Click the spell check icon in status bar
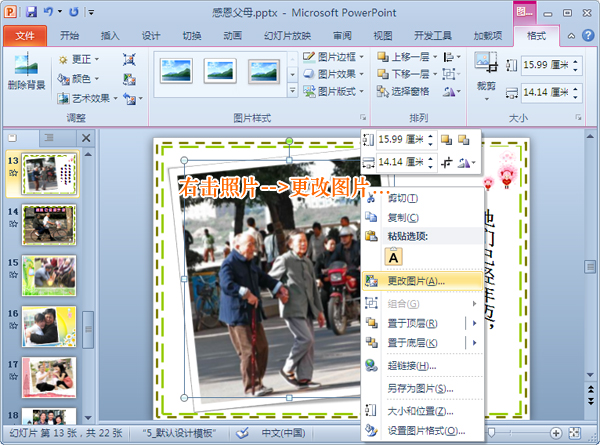Screen dimensions: 600x445 click(243, 433)
